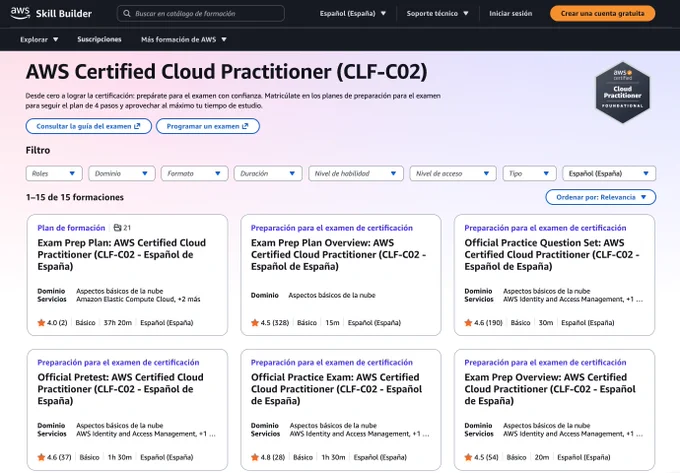Click the Filtro heading
Screen dimensions: 680x473
point(38,150)
